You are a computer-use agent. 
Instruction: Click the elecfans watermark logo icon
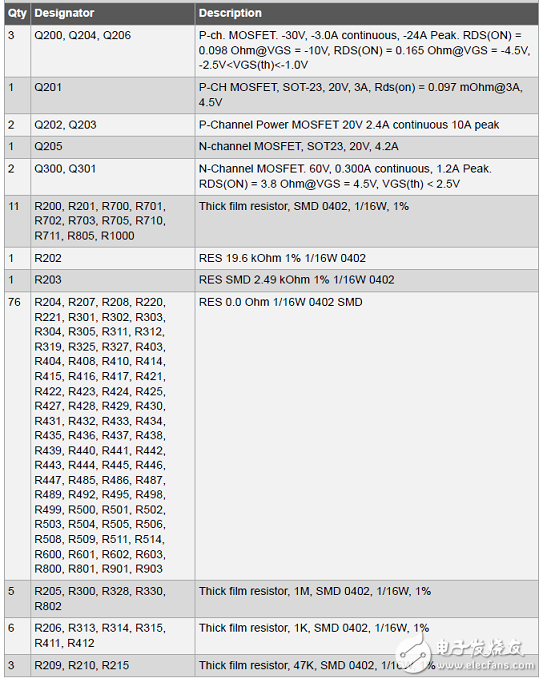click(x=413, y=652)
